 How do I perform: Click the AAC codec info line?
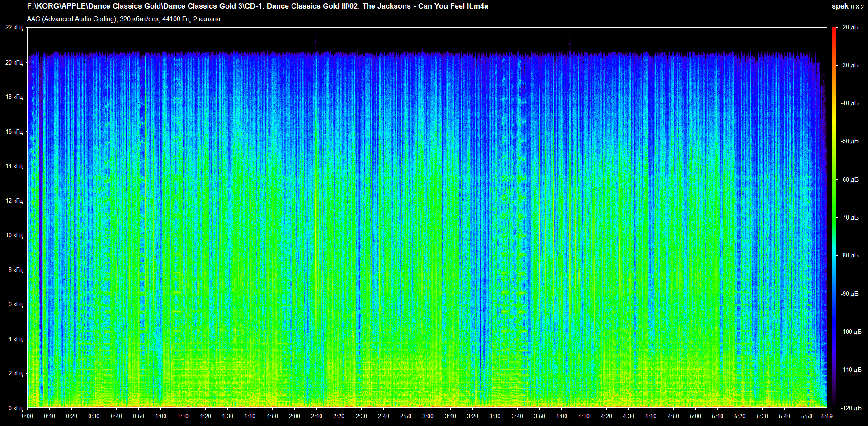click(123, 19)
